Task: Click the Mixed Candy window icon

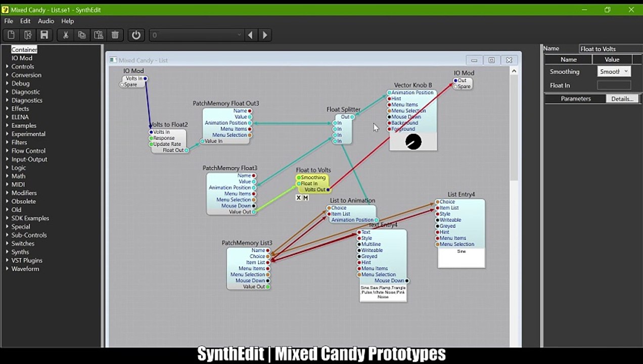Action: (x=113, y=60)
